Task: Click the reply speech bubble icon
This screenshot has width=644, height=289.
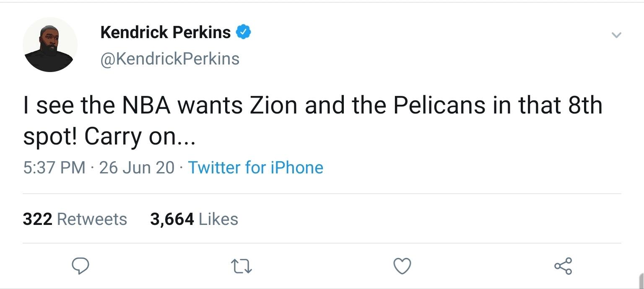Action: 80,266
